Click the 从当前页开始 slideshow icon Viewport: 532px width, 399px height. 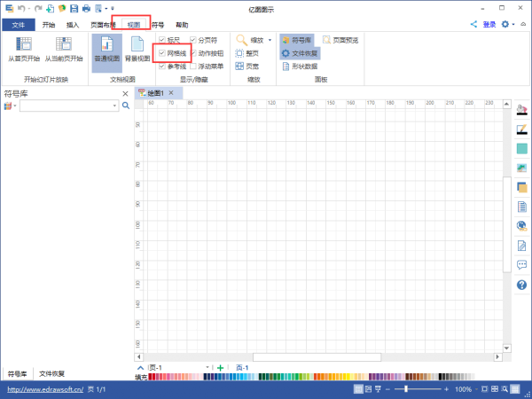tap(64, 44)
